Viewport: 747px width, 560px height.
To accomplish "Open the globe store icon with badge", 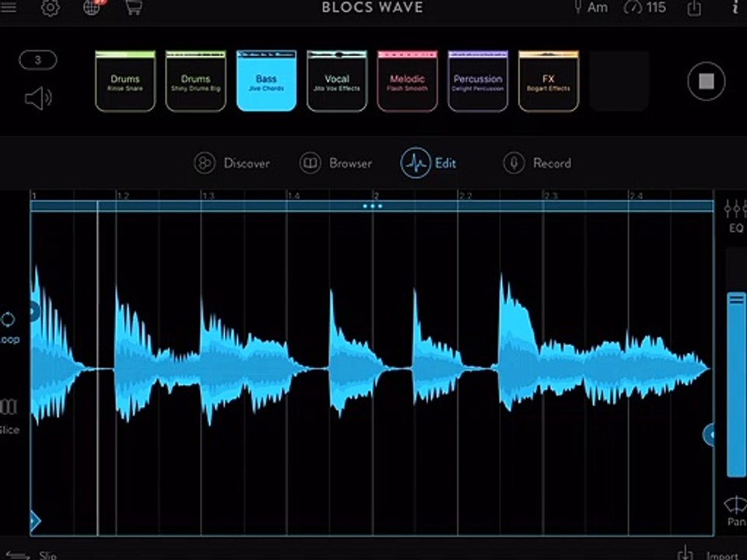I will 93,7.
